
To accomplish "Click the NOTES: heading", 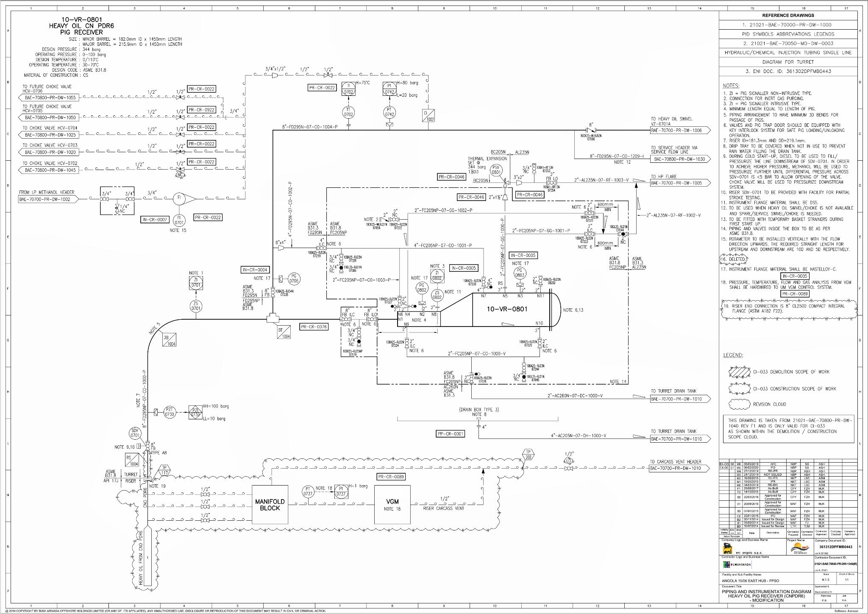I will coord(732,85).
